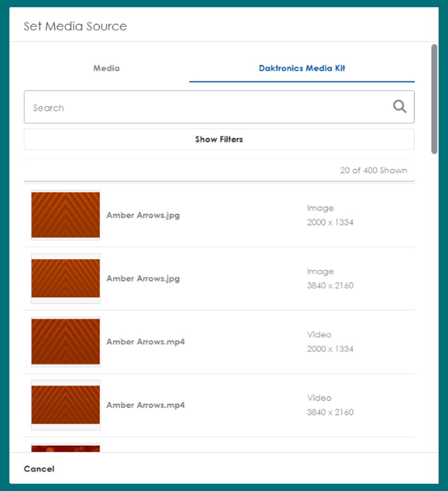Pick the partially visible red thumbnail at bottom

66,448
